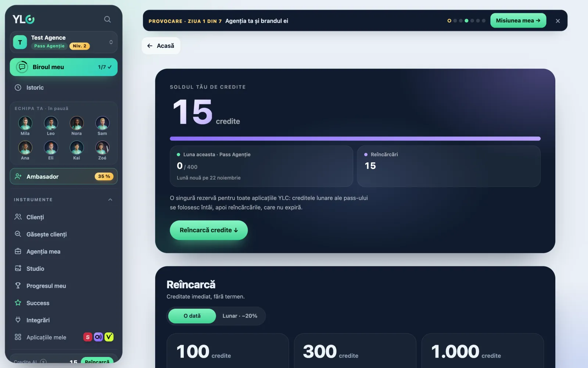Select team member Mila avatar

(x=25, y=123)
